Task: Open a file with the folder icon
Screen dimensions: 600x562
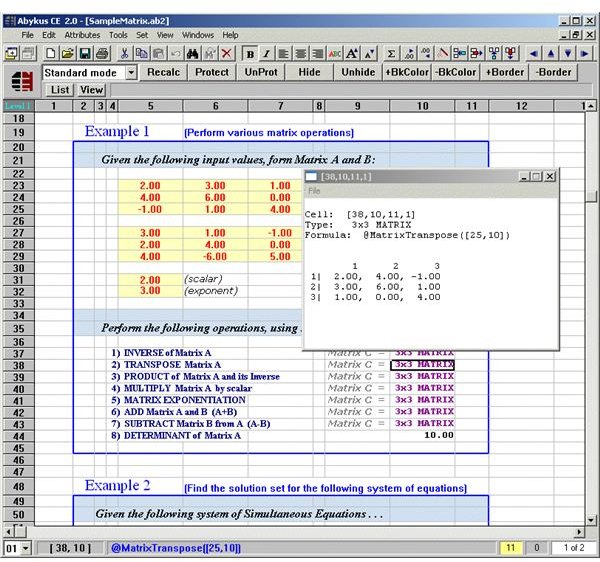Action: (x=67, y=54)
